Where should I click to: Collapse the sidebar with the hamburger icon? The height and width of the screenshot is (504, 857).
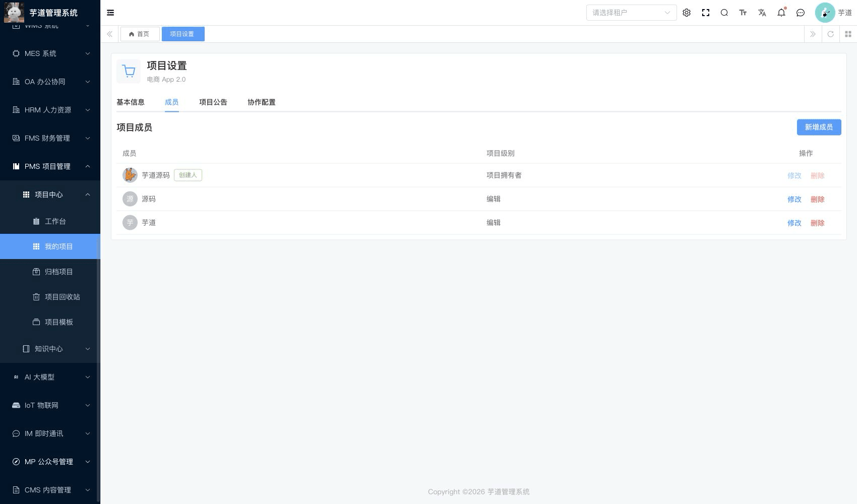click(x=110, y=13)
